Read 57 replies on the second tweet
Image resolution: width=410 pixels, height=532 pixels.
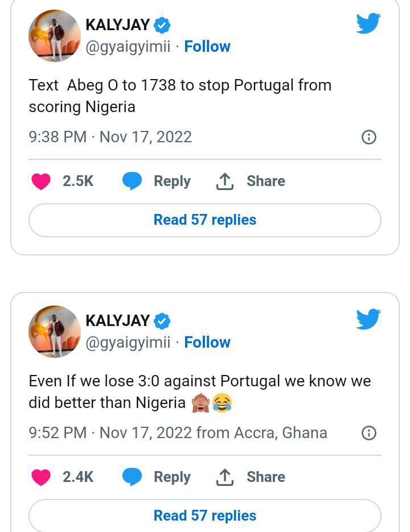(x=205, y=515)
